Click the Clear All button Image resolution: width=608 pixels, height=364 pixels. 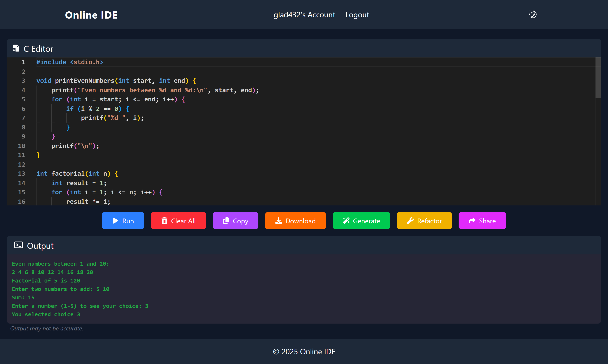[178, 220]
